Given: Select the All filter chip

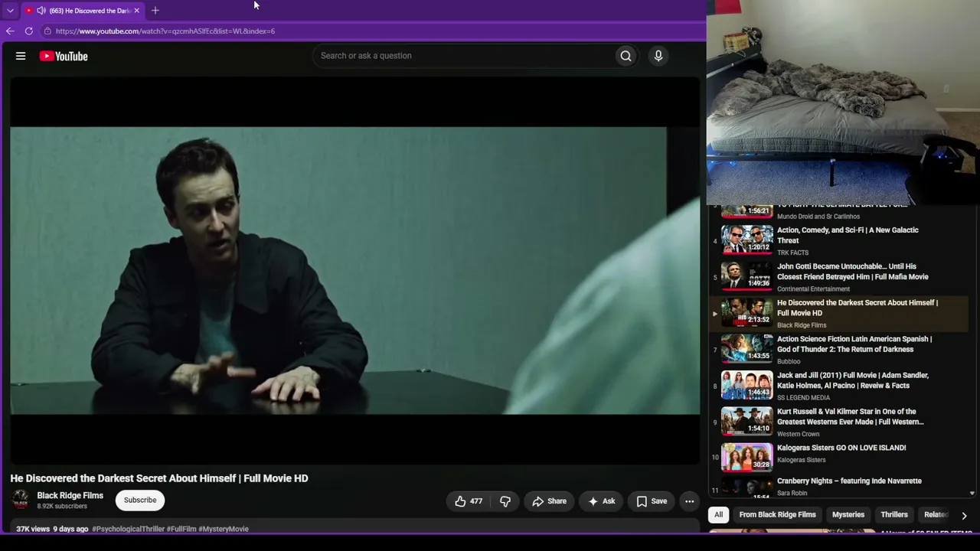Looking at the screenshot, I should click(718, 515).
